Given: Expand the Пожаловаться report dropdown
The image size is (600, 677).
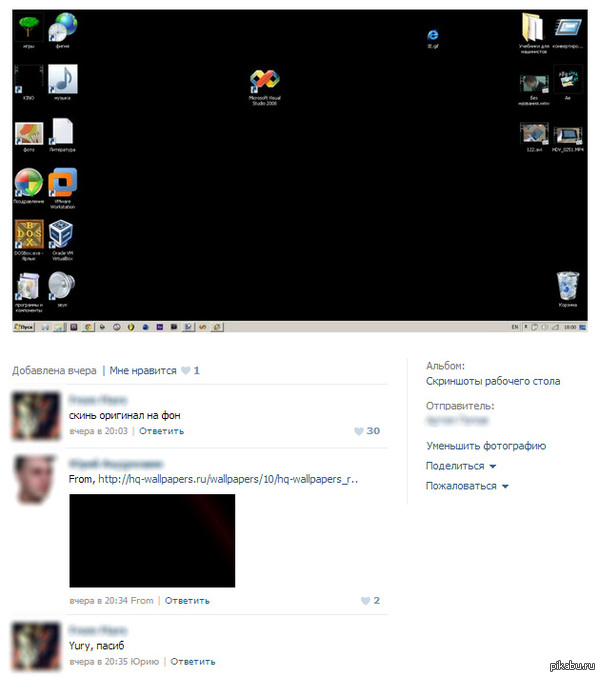Looking at the screenshot, I should pos(467,486).
